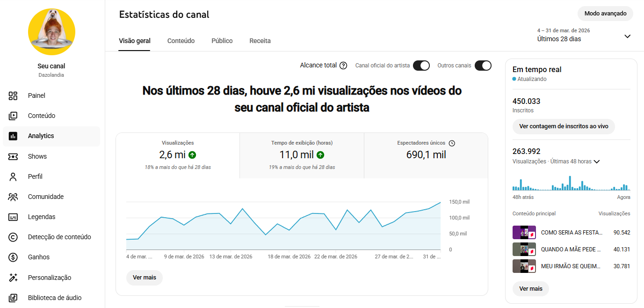The image size is (644, 308).
Task: Click the Dazolandia channel avatar
Action: (x=52, y=32)
